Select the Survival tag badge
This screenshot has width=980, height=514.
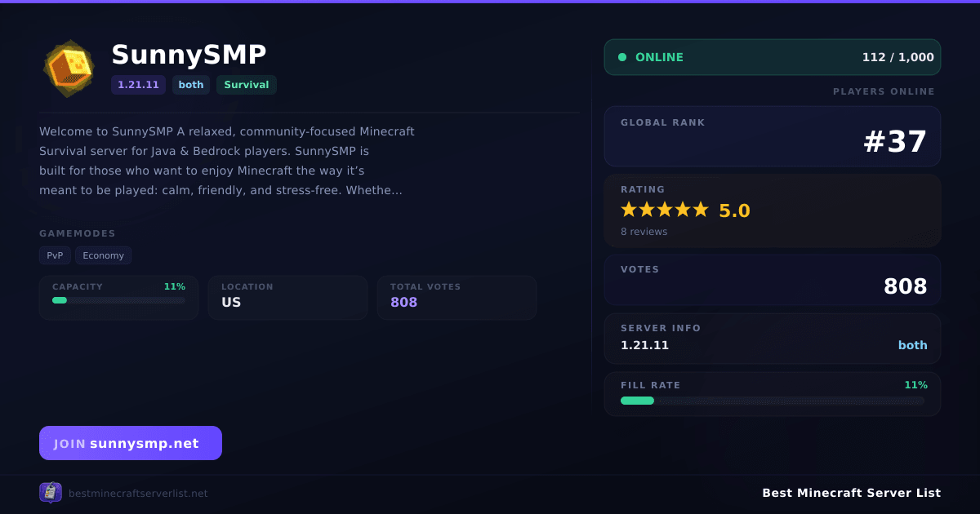point(247,85)
